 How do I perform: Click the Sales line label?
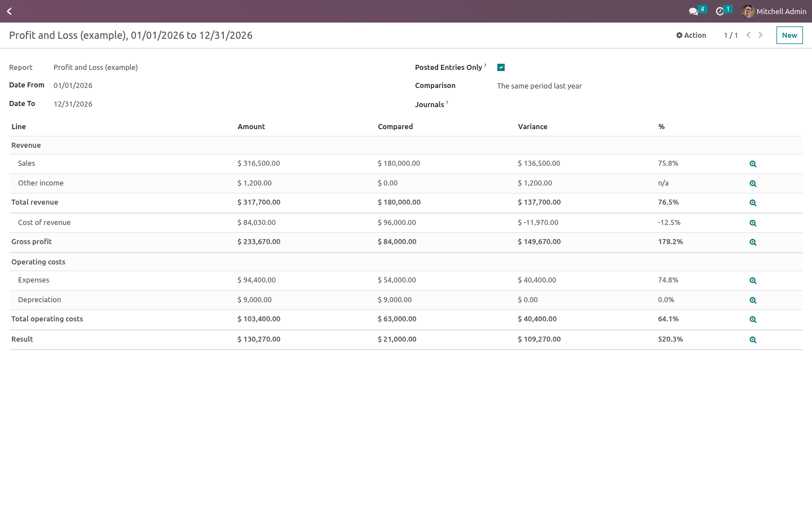tap(27, 164)
